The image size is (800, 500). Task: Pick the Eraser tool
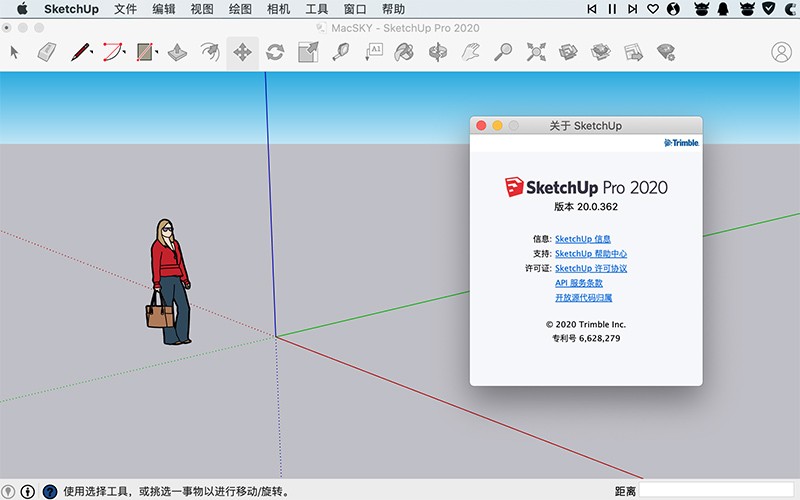pos(46,52)
